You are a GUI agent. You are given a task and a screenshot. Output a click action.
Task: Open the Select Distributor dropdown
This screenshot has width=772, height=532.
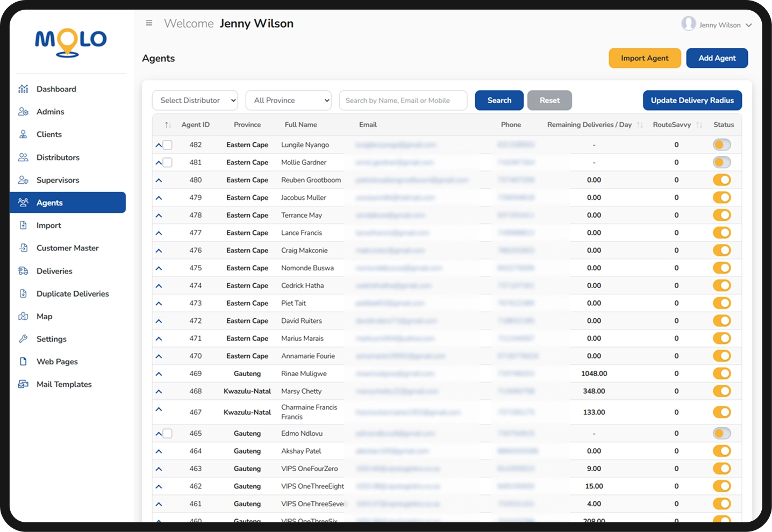coord(195,100)
